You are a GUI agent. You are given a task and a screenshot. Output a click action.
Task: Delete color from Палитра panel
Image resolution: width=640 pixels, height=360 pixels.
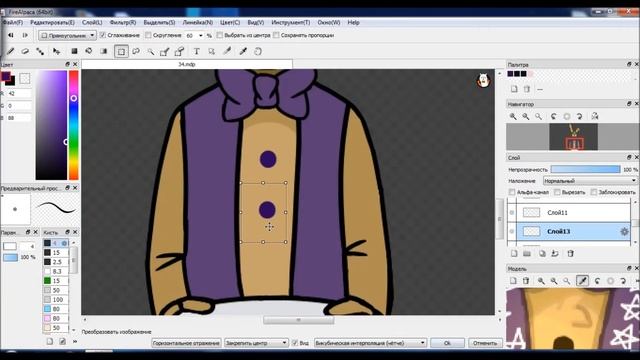pos(527,89)
